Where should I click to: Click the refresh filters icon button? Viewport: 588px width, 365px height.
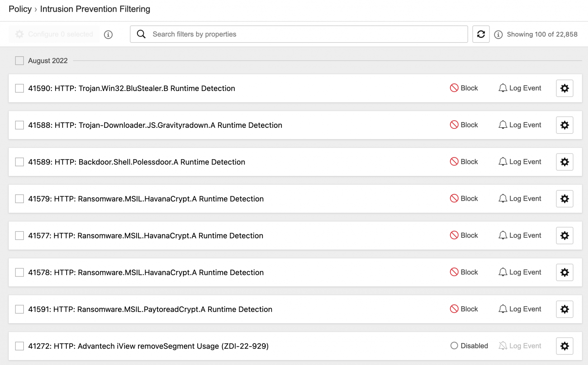click(481, 34)
